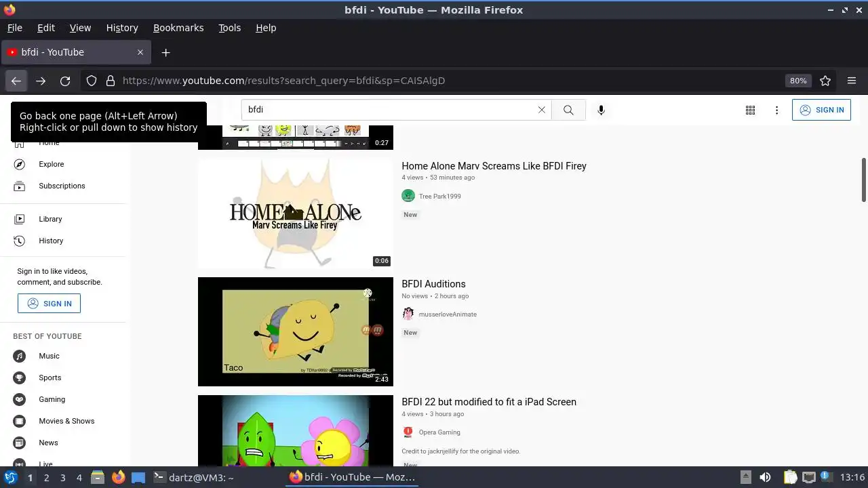Open the Opera Gaming channel name
The width and height of the screenshot is (868, 488).
point(439,432)
